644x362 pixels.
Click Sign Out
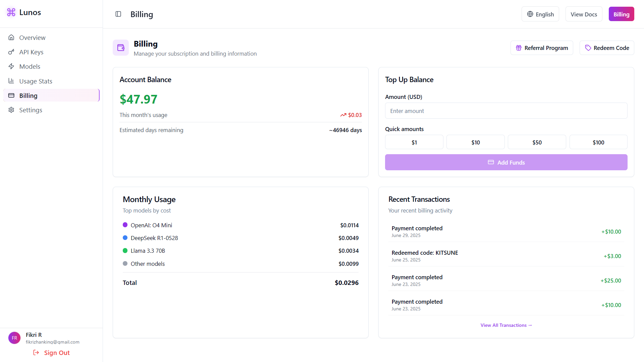51,353
